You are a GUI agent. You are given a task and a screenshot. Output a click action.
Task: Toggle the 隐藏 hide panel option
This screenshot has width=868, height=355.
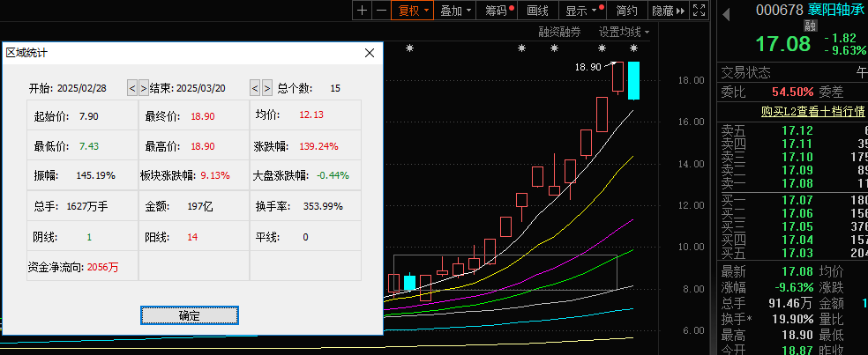662,11
